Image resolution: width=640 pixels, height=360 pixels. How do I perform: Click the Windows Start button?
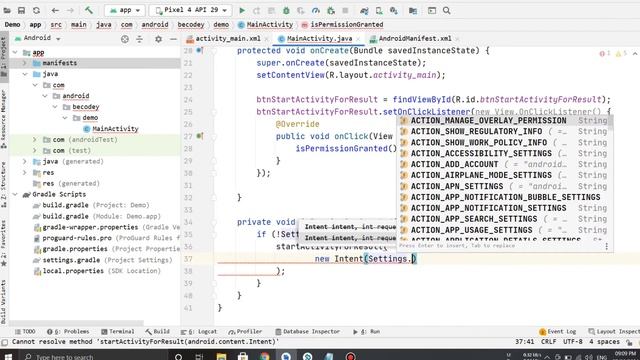8,356
